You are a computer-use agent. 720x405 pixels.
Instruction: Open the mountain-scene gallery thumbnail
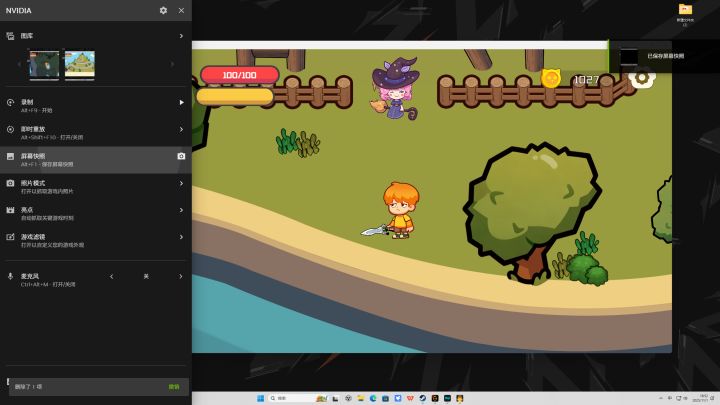click(x=80, y=64)
